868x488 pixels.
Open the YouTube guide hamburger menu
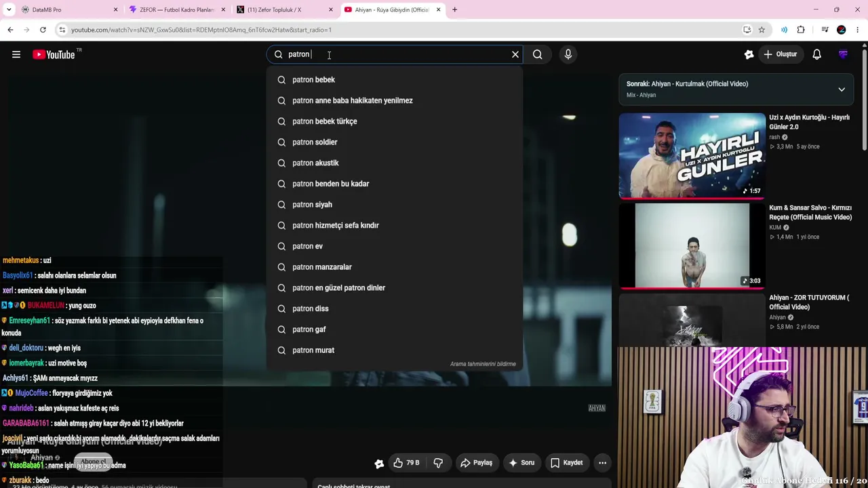coord(16,54)
